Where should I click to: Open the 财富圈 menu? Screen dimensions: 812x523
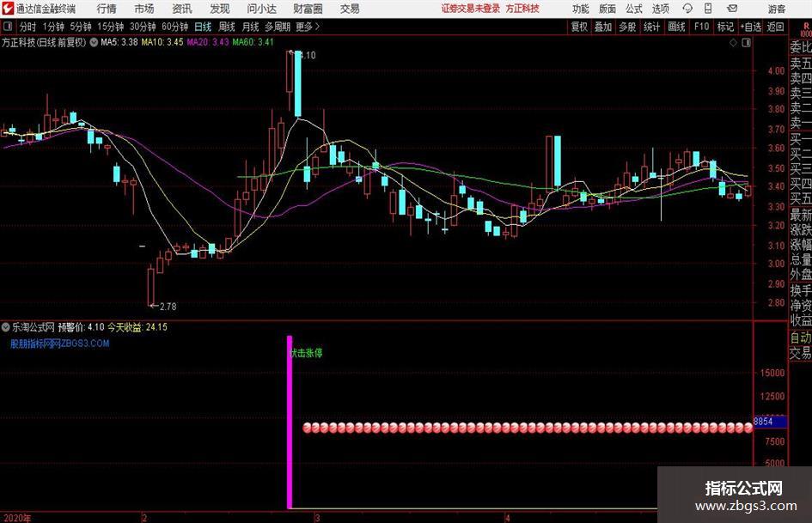pyautogui.click(x=308, y=9)
